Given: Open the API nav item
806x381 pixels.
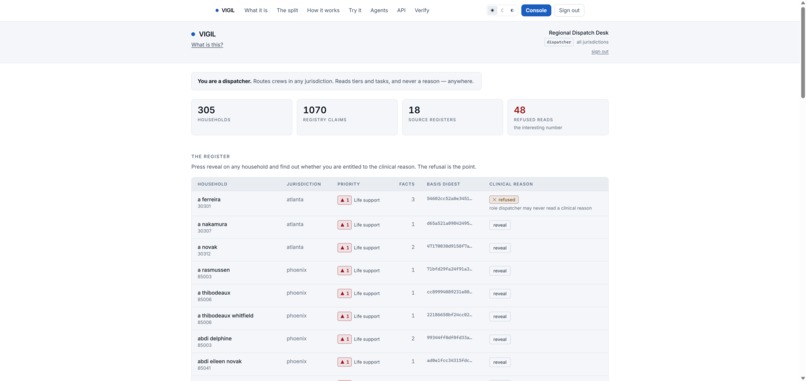Looking at the screenshot, I should pos(401,10).
